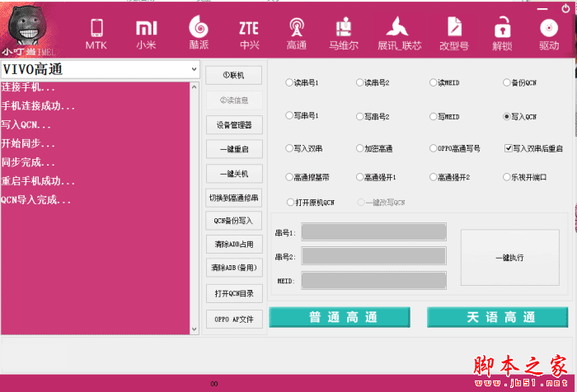Click the log line 同步完成...
Viewport: 577px width, 392px height.
pos(28,162)
